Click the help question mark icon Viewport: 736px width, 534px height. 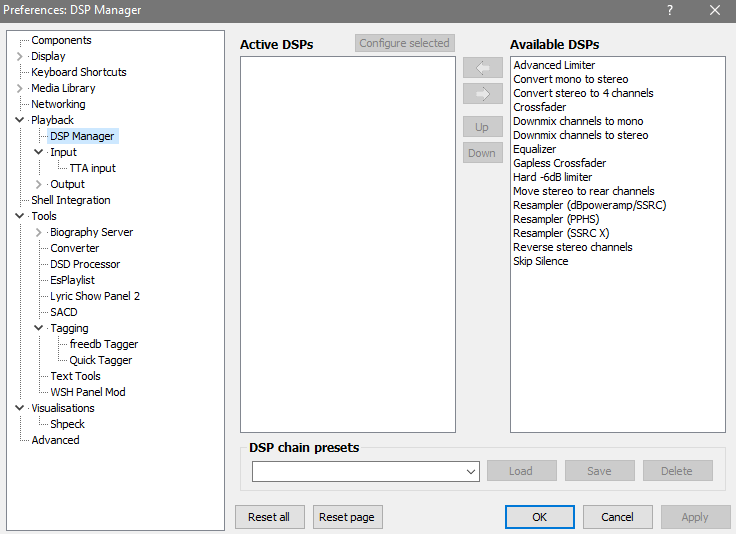(670, 10)
